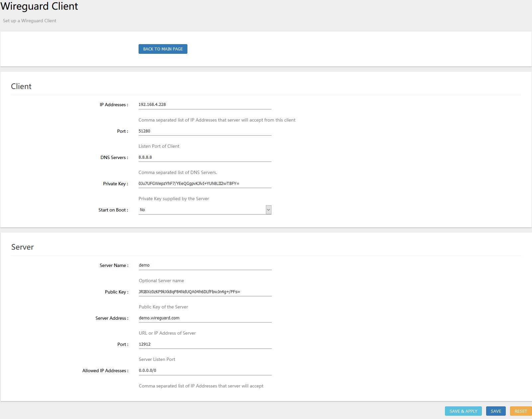Click the 'Allowed IP Addresses :' label

coord(105,371)
